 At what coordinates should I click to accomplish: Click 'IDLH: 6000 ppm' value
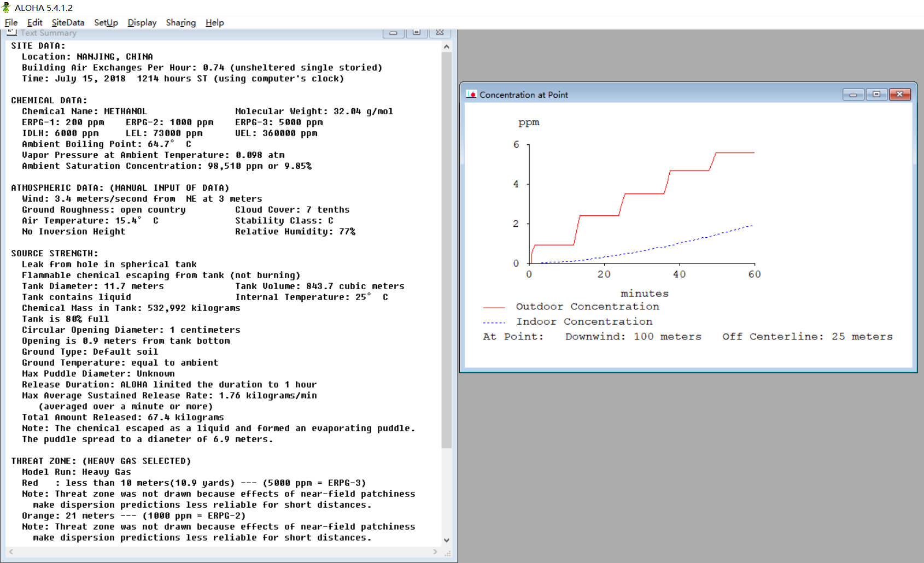(60, 133)
